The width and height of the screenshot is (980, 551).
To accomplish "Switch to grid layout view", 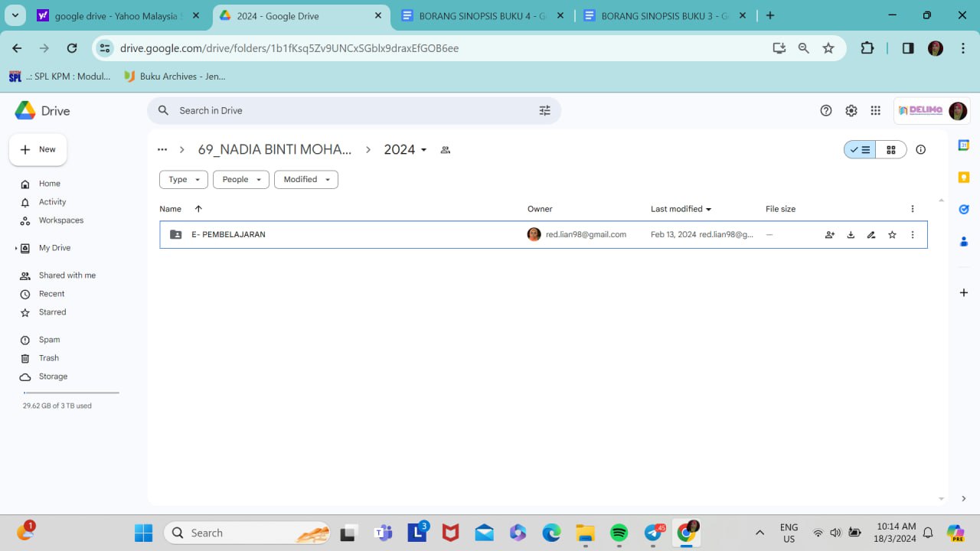I will coord(891,150).
